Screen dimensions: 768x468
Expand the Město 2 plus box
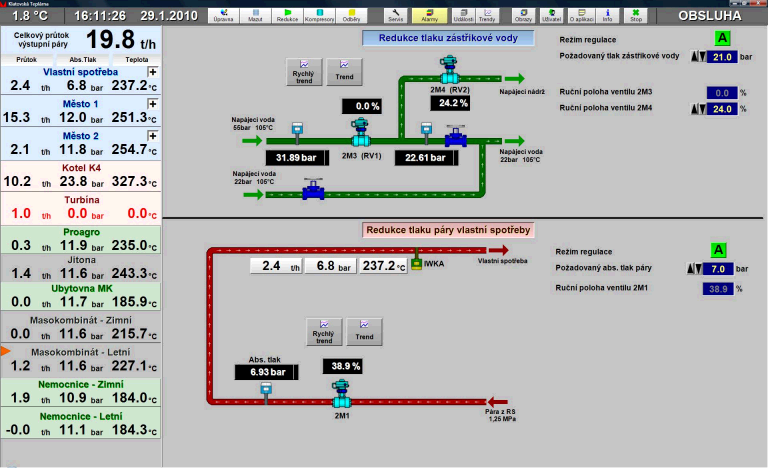153,135
